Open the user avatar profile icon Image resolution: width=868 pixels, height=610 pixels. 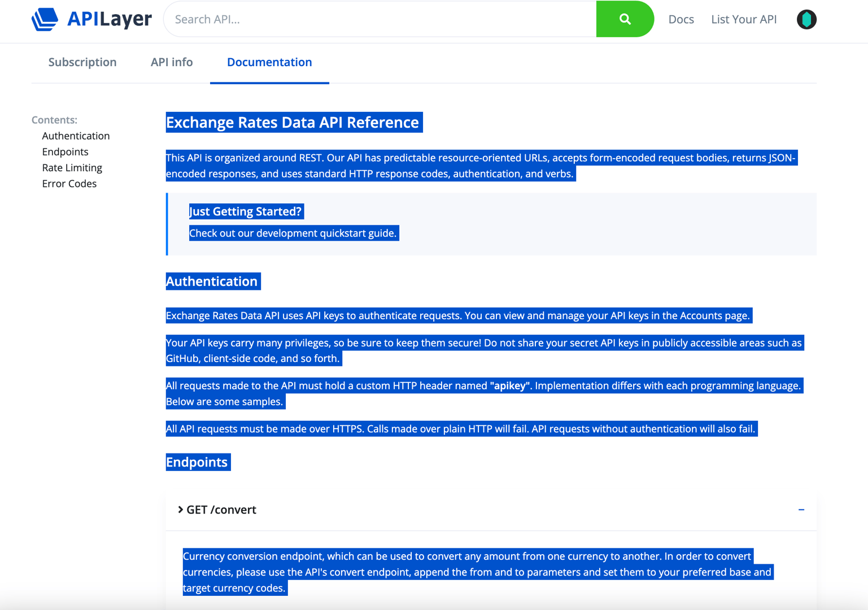806,19
